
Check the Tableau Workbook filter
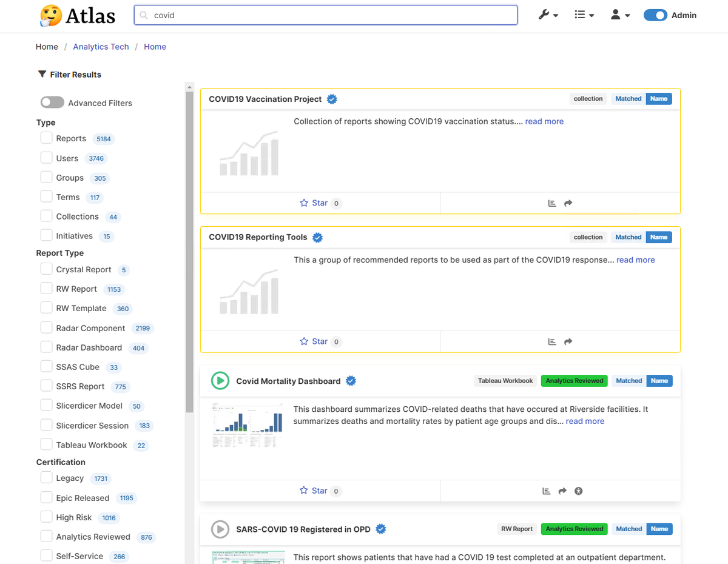click(x=46, y=445)
